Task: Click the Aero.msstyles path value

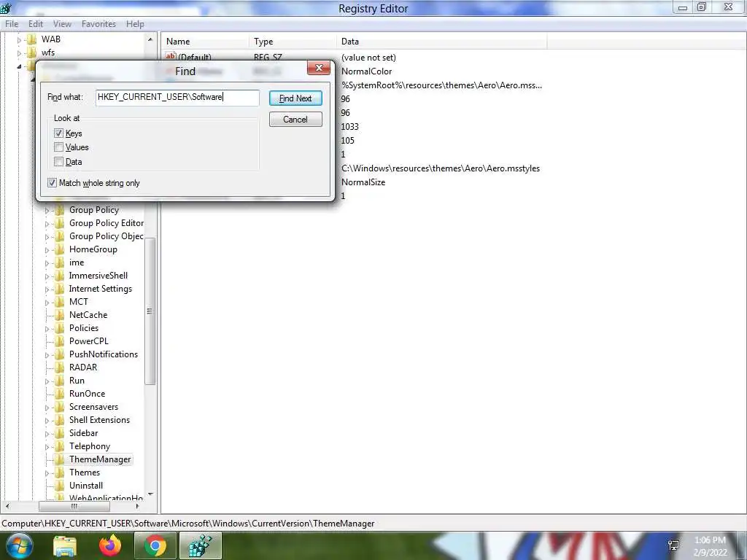Action: pyautogui.click(x=440, y=168)
